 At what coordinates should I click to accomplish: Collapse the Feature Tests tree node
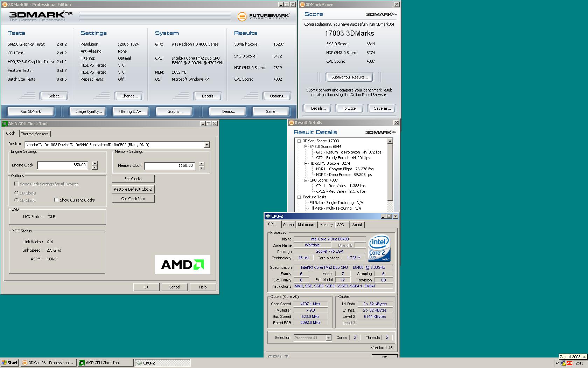point(299,197)
